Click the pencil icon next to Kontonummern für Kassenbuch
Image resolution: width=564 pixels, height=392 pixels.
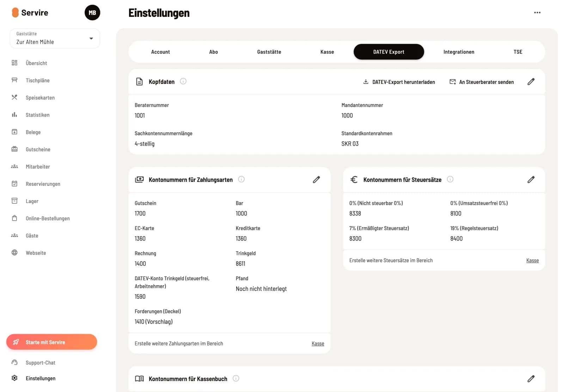(531, 379)
